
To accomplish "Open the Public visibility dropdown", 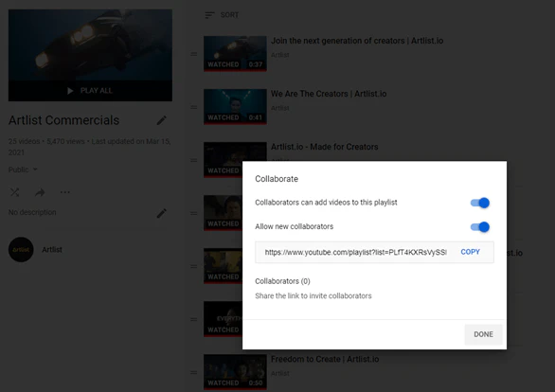I will [x=23, y=169].
